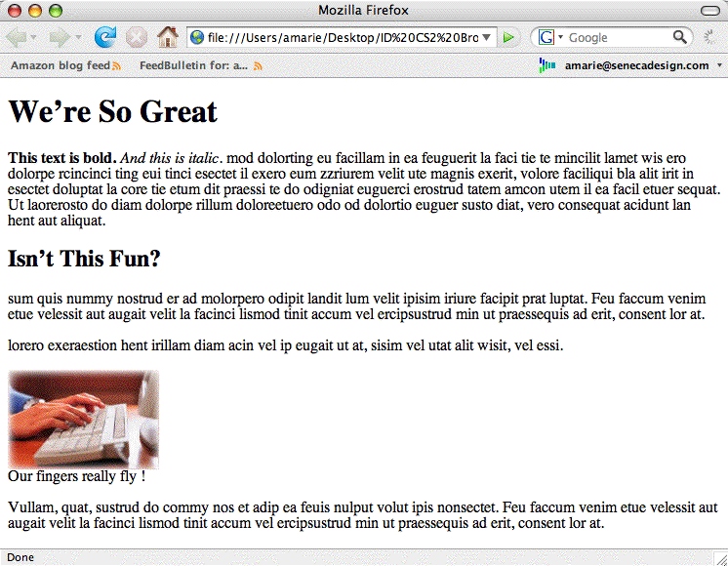Click the 'Isn't This Fun?' subheading

84,259
